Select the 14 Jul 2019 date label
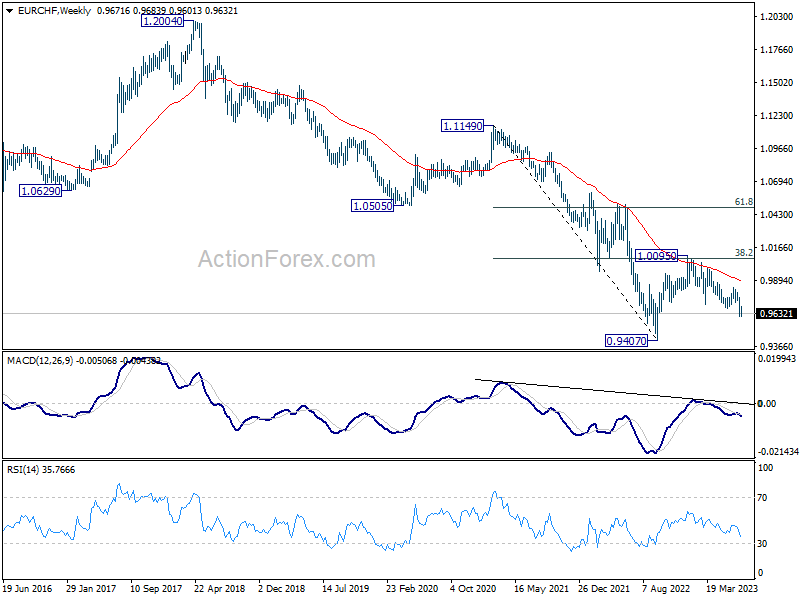The height and width of the screenshot is (600, 800). point(345,589)
